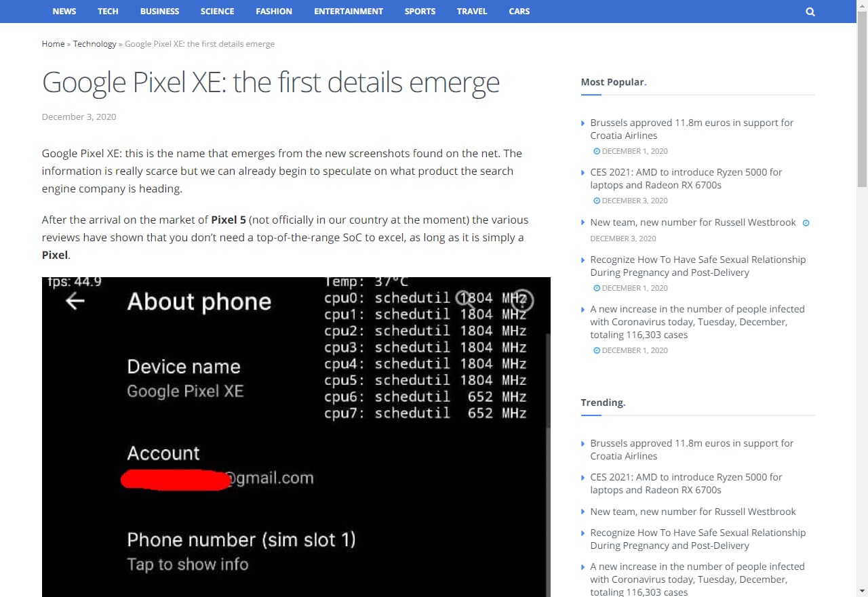The height and width of the screenshot is (597, 868).
Task: Open Trending CES 2021 AMD article
Action: point(686,484)
